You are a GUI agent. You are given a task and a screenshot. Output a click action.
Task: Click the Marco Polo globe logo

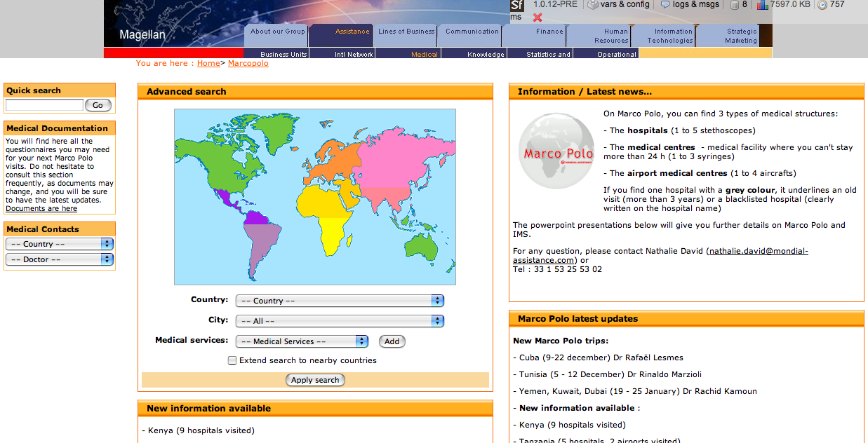pos(556,151)
